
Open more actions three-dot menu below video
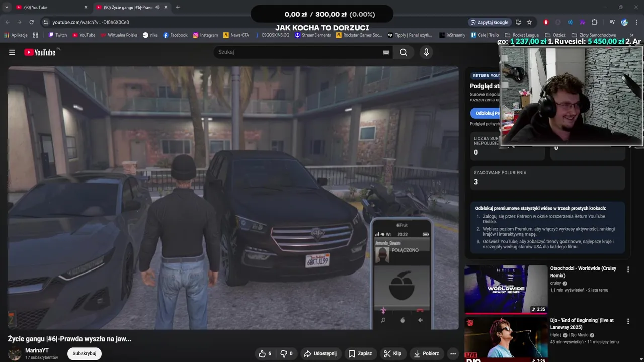point(453,354)
